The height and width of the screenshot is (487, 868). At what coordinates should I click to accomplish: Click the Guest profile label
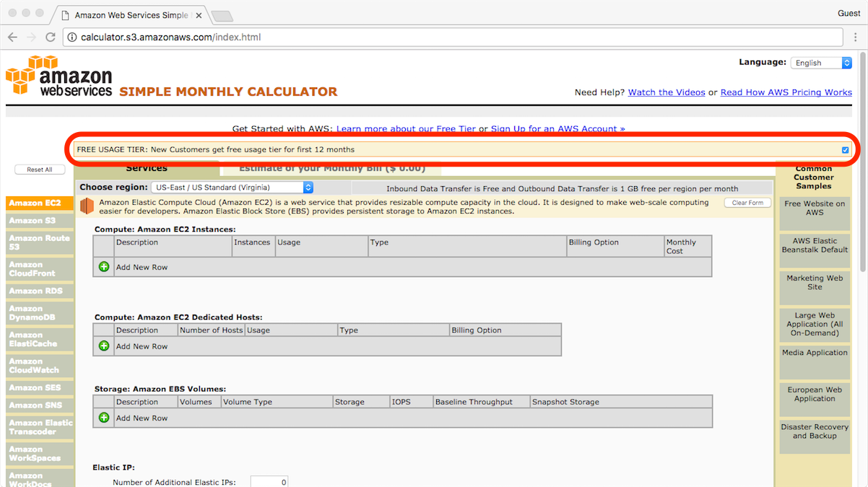tap(849, 13)
